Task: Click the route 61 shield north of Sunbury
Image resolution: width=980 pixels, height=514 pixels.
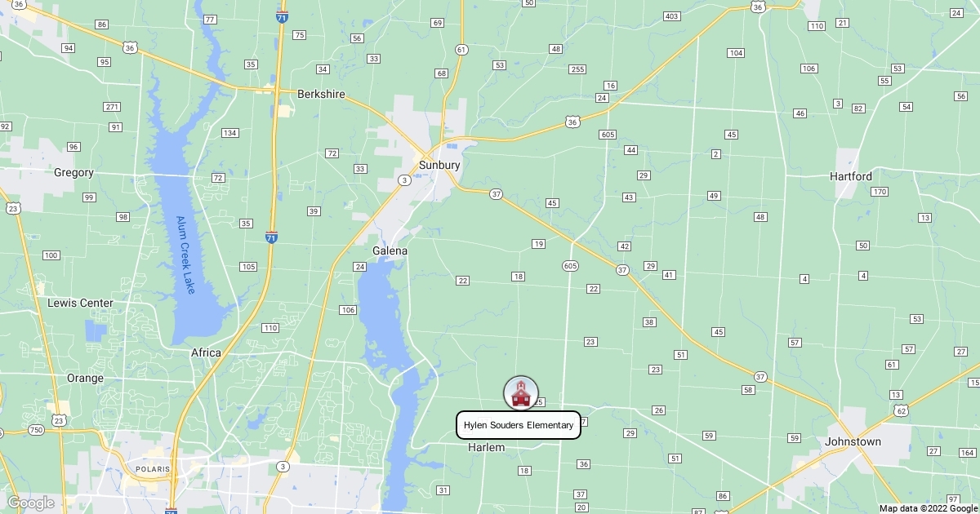Action: pos(461,50)
